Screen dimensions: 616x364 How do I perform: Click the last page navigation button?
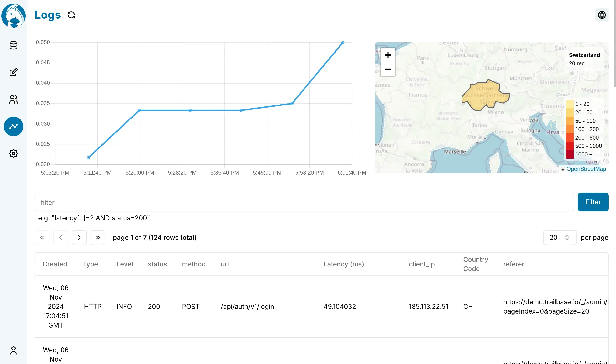(98, 237)
